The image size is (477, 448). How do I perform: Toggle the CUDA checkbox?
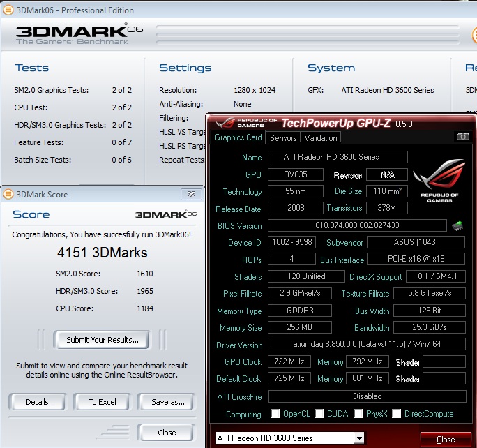[319, 413]
